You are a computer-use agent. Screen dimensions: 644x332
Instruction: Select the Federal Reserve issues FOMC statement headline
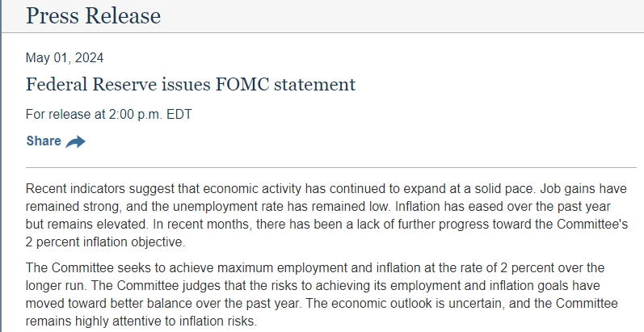pos(191,85)
